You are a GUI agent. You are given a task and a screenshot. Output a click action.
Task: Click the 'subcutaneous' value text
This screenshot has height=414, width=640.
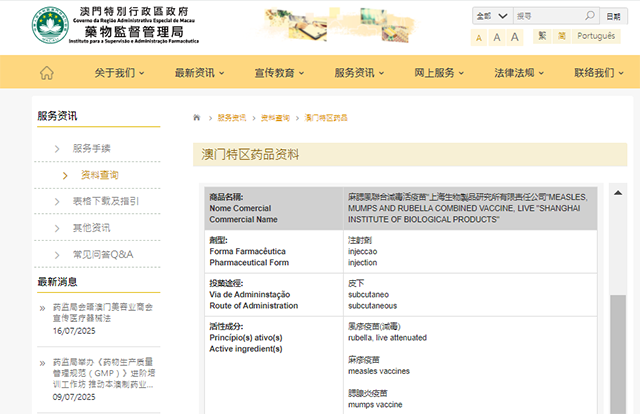pos(372,306)
